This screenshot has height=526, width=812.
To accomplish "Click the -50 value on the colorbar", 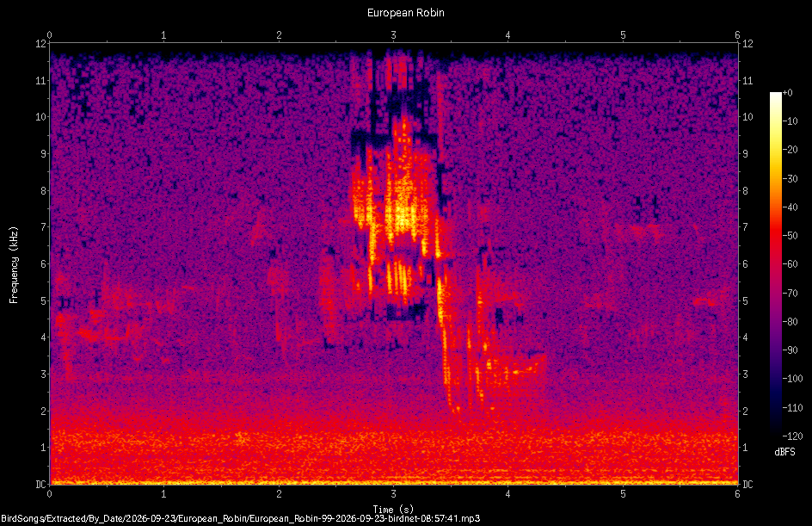I will click(x=790, y=235).
